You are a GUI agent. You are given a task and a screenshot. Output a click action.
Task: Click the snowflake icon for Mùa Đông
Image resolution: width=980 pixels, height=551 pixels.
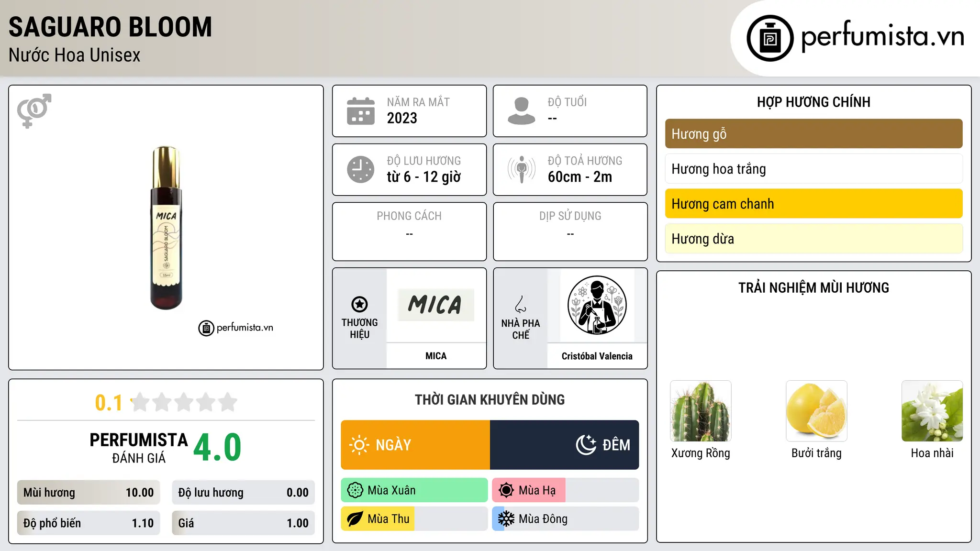506,519
